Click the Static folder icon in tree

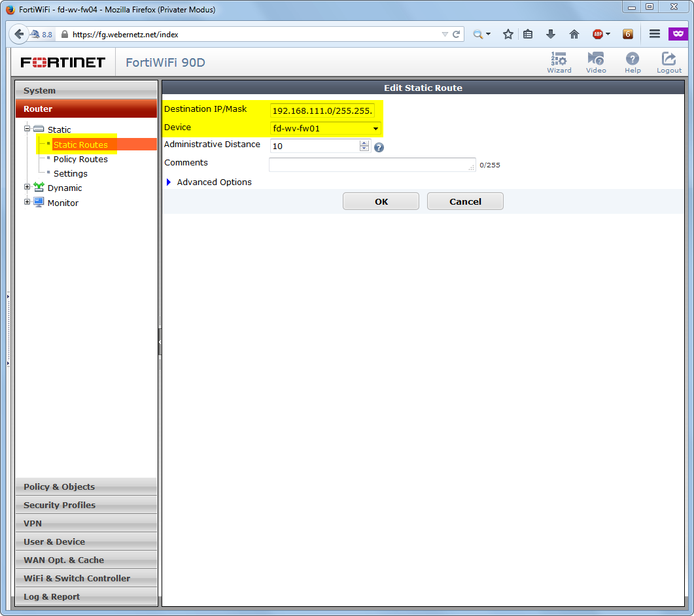click(x=39, y=129)
